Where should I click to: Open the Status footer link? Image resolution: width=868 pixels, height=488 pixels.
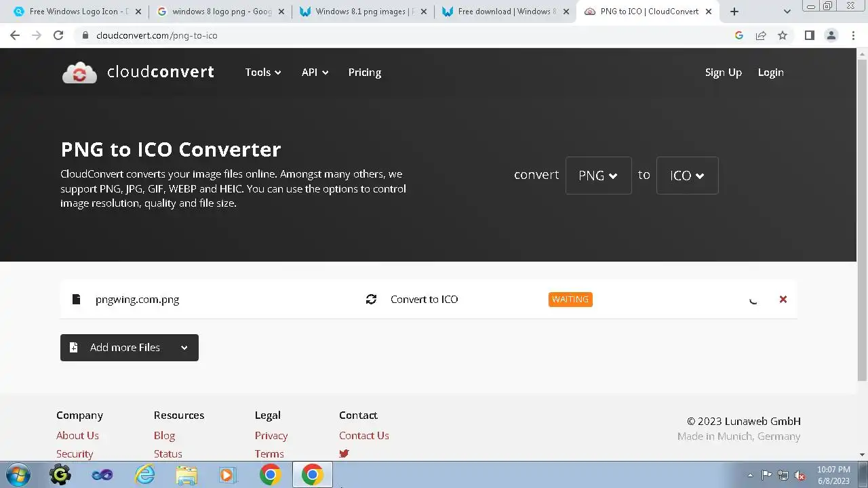[x=167, y=453]
